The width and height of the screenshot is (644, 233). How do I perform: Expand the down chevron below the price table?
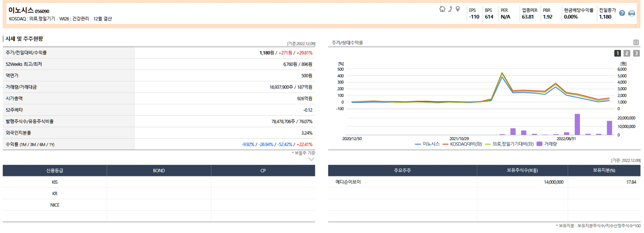tap(311, 159)
